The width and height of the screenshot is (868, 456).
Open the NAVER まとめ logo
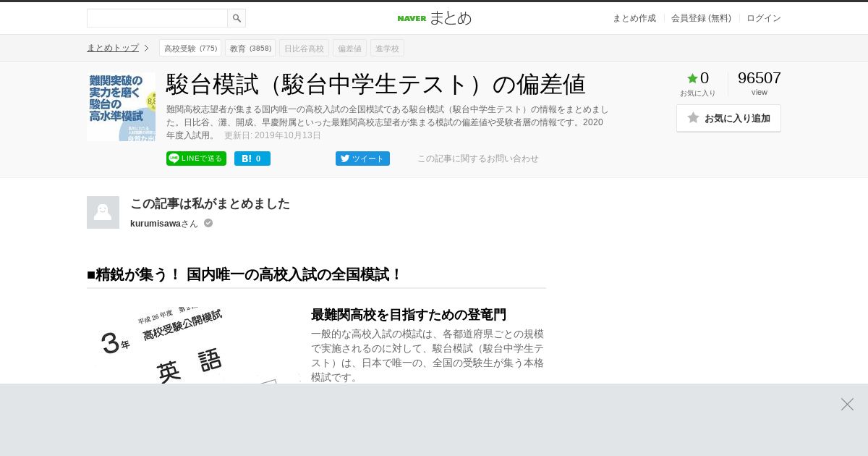[434, 18]
